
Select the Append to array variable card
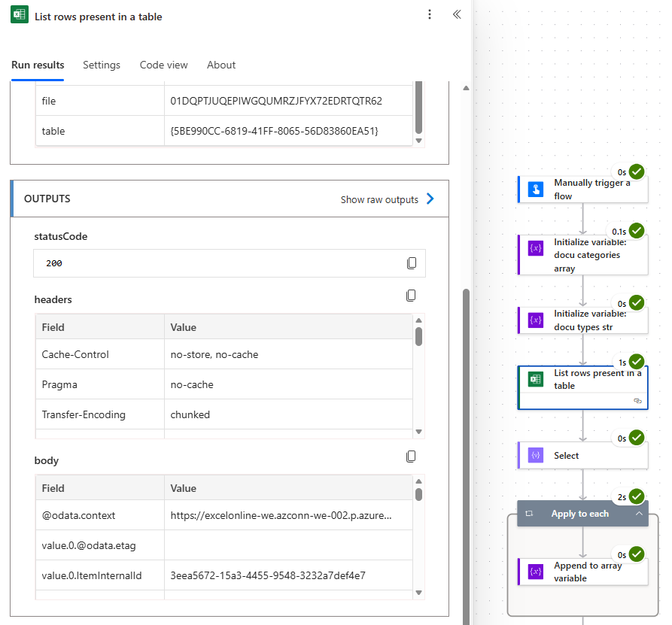pos(583,572)
